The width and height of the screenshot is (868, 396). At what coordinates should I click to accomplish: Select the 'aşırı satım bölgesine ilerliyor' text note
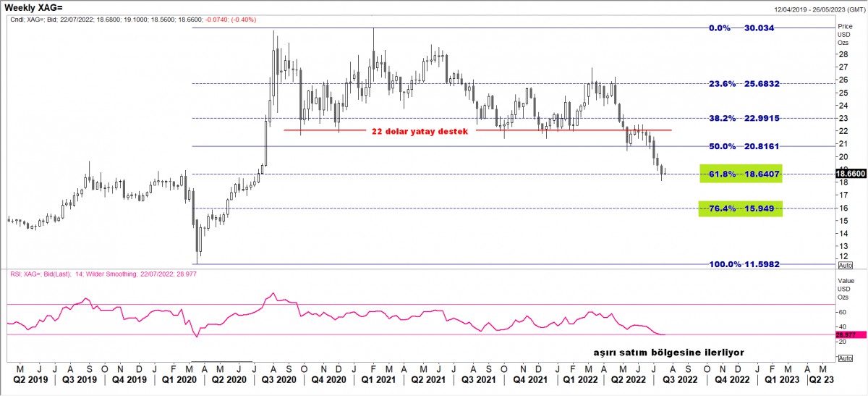(x=668, y=352)
